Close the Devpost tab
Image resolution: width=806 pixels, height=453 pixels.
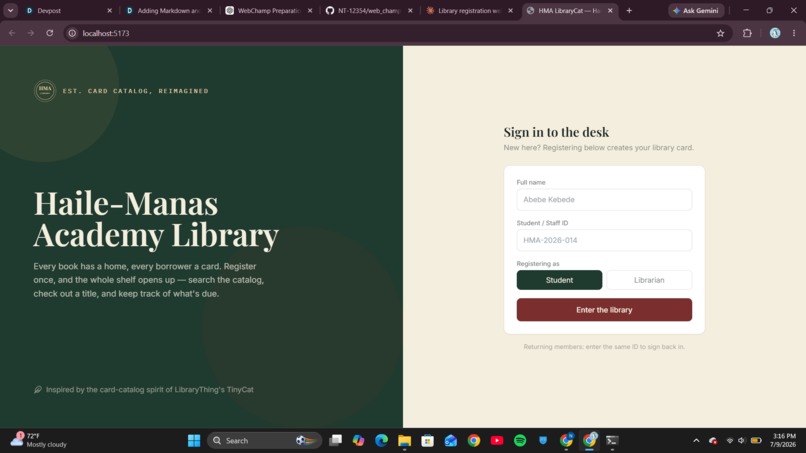coord(109,10)
